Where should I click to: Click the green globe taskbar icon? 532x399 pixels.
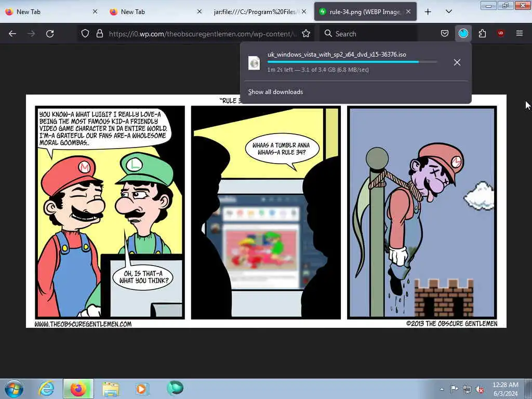[175, 388]
